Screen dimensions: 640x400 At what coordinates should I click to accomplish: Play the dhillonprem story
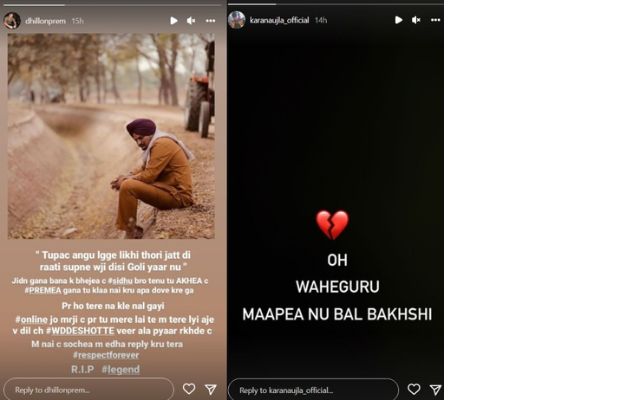point(174,20)
